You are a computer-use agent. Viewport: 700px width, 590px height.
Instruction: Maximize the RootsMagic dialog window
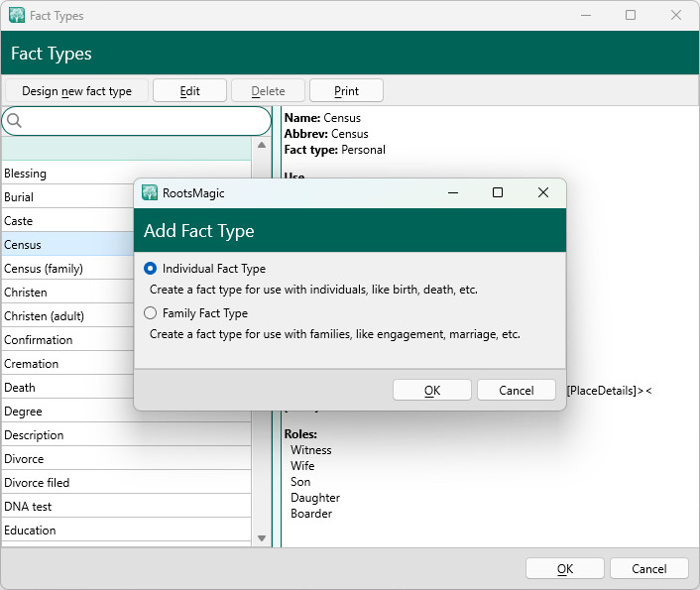tap(498, 192)
